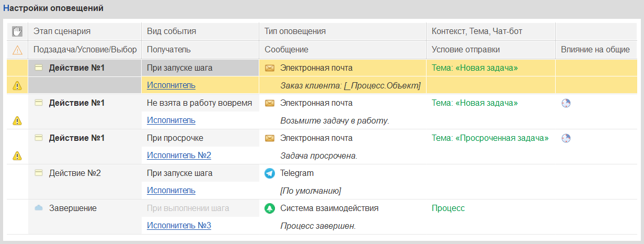The width and height of the screenshot is (644, 244).
Task: Click warning icon in highlighted first row
Action: pyautogui.click(x=17, y=85)
